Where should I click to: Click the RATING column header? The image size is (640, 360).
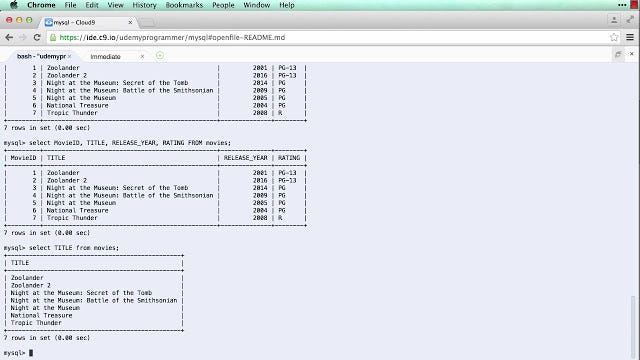289,158
